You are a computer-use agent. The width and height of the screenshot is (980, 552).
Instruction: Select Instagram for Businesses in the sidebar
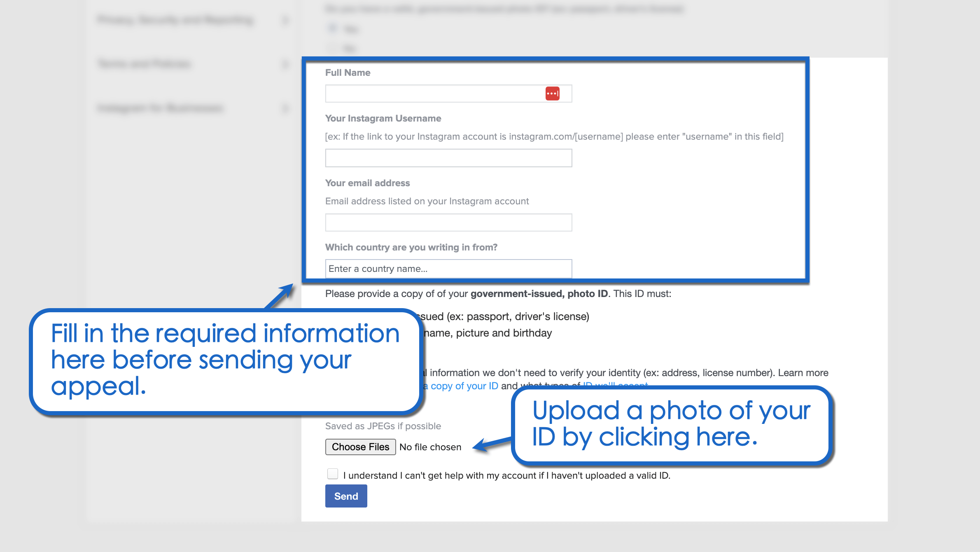coord(161,108)
